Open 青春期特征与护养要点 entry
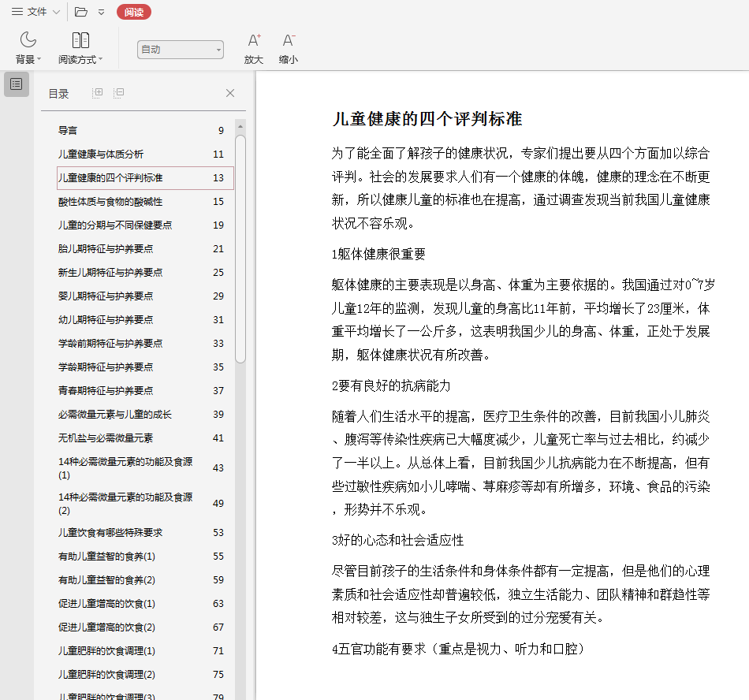 point(106,391)
